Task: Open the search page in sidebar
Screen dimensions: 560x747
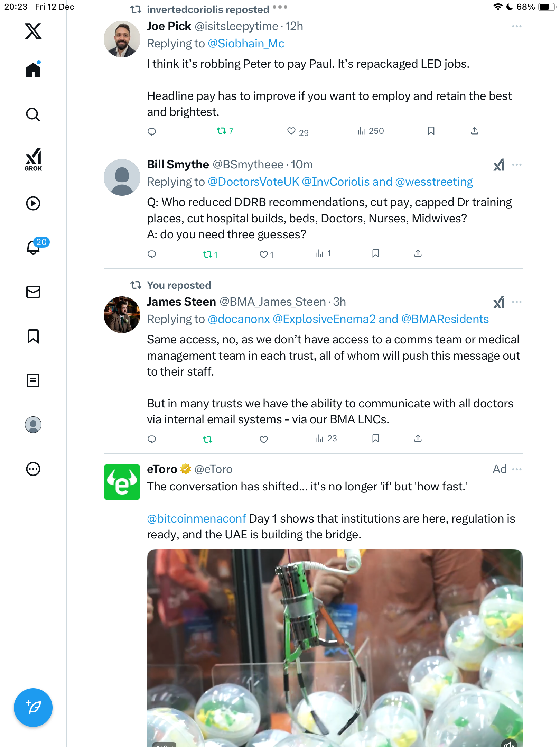Action: [x=33, y=114]
